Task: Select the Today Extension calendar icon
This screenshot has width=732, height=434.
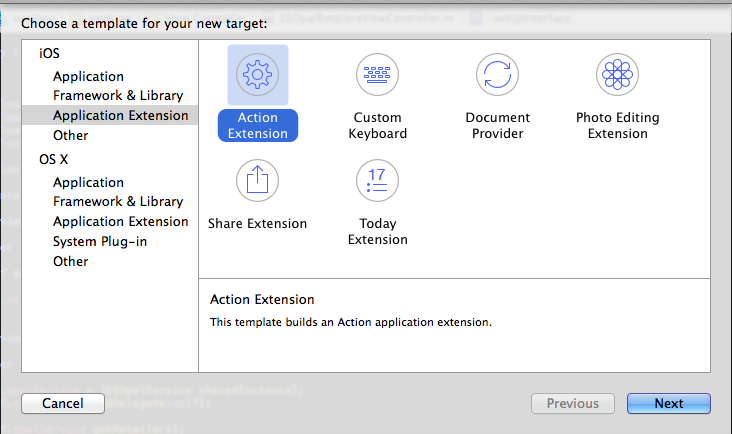Action: [x=378, y=180]
